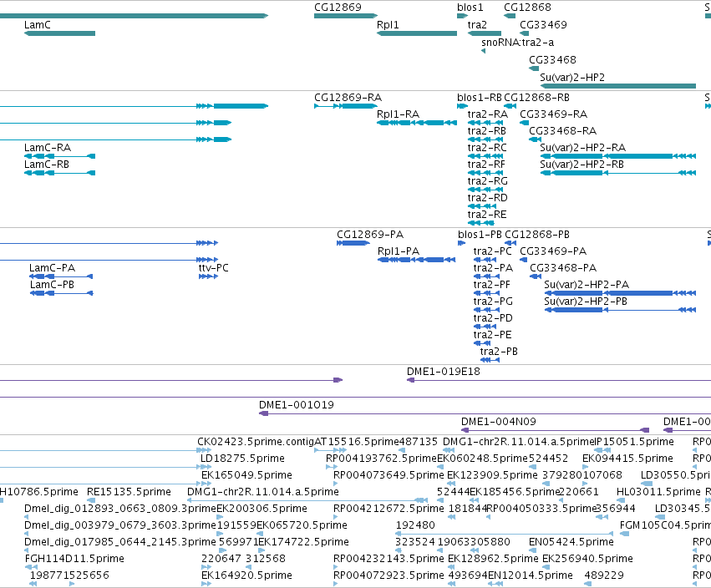711x588 pixels.
Task: Select the EK174722.5prime EST label
Action: coord(304,542)
